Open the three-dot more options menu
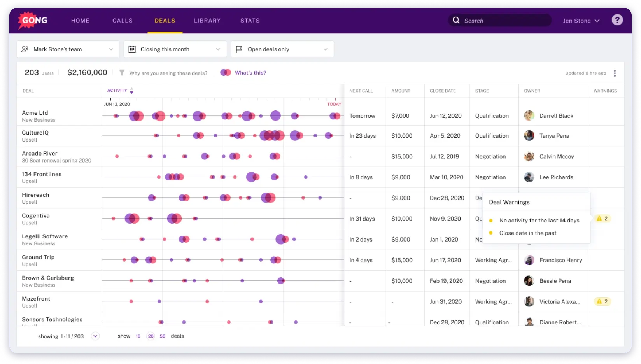The image size is (641, 364). coord(615,73)
